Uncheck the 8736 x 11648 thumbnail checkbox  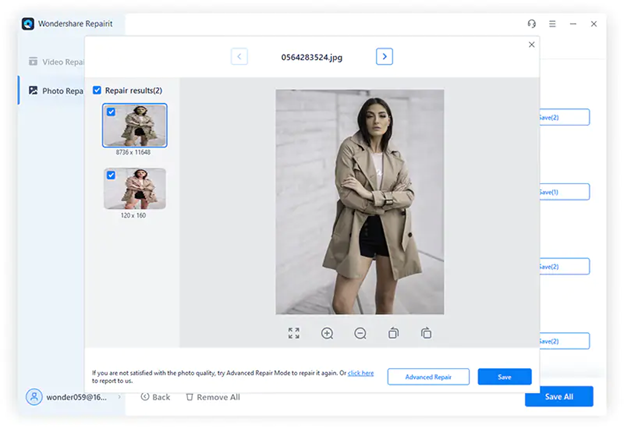(111, 112)
